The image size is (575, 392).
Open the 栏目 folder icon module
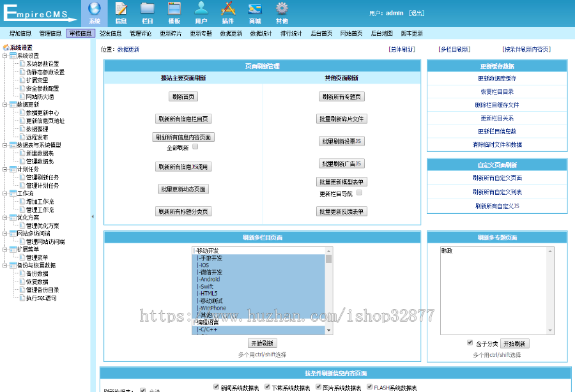[148, 13]
